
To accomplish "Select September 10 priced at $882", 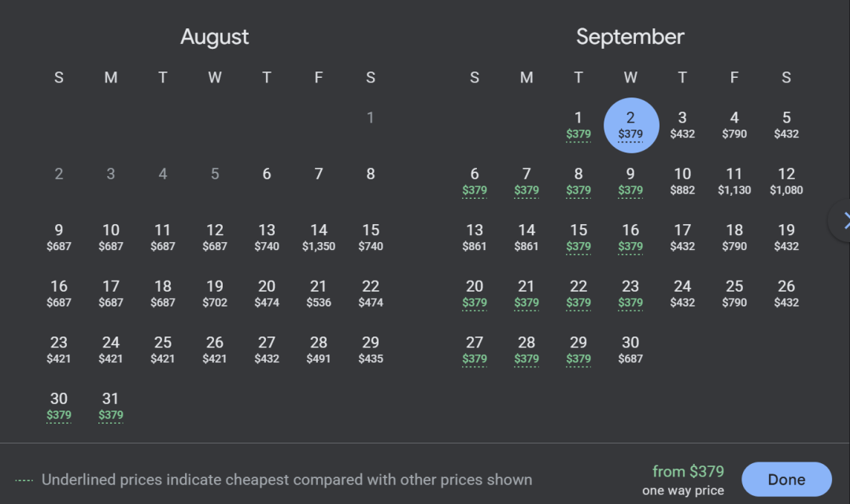I will (682, 182).
